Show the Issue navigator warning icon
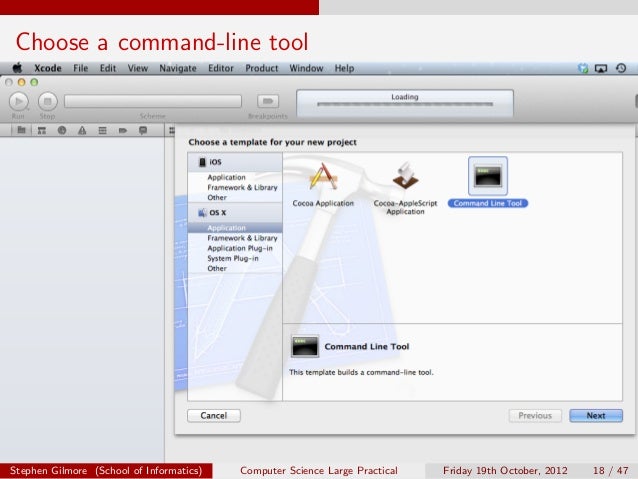The width and height of the screenshot is (638, 479). pyautogui.click(x=82, y=130)
